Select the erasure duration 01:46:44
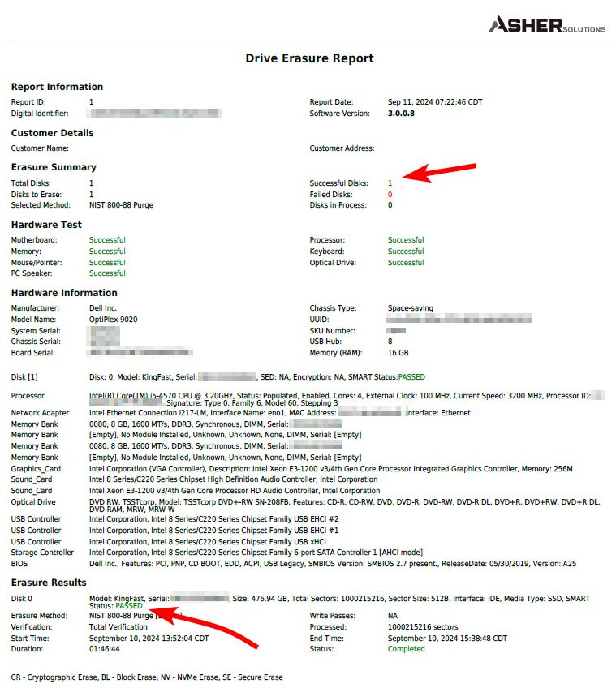The width and height of the screenshot is (616, 688). click(105, 649)
